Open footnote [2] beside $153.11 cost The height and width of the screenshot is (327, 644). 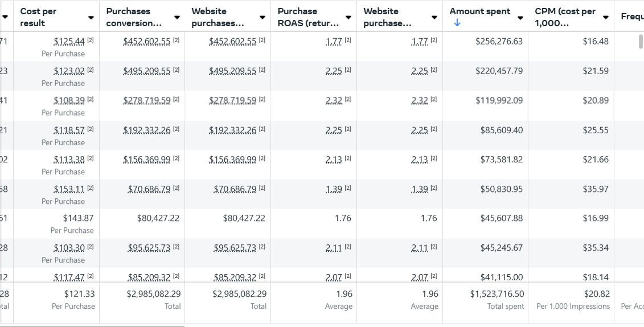pyautogui.click(x=91, y=188)
